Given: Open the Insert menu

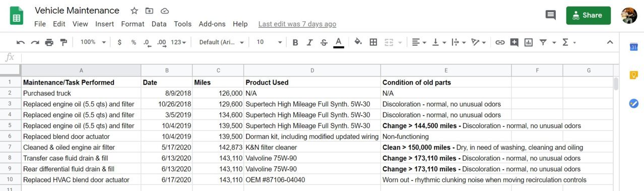Looking at the screenshot, I should [104, 24].
